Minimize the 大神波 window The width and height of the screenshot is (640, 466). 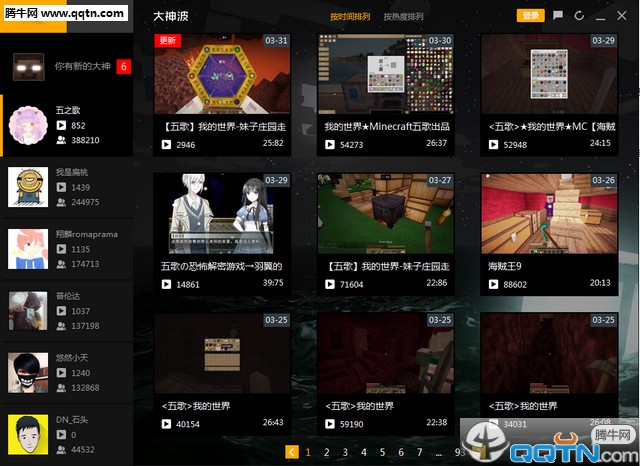click(600, 17)
